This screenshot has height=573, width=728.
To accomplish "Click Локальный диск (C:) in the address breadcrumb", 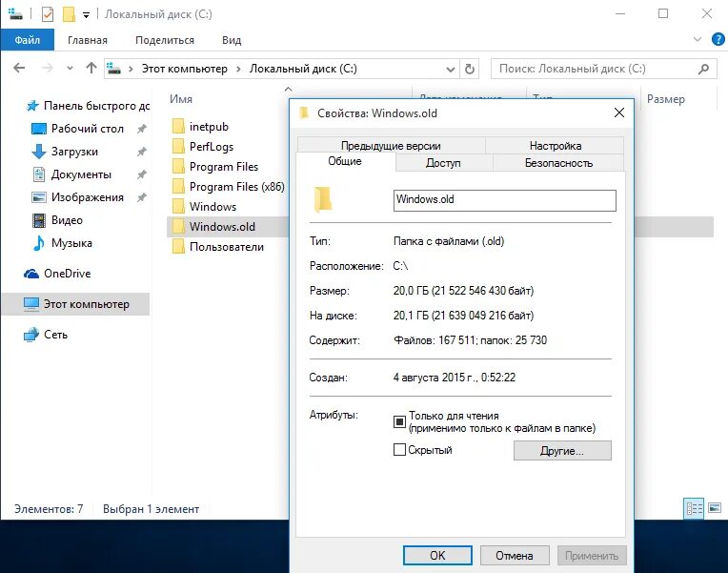I will point(303,69).
